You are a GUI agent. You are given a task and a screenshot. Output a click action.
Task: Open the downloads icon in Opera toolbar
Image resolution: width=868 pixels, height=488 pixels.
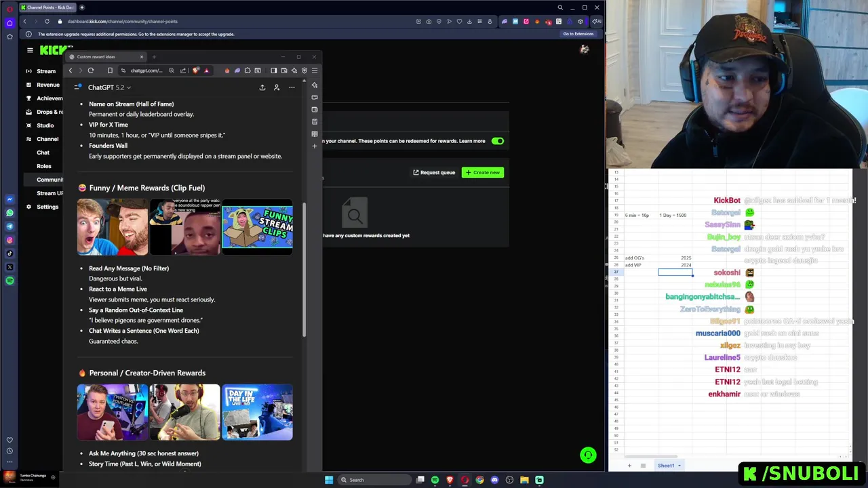point(469,21)
